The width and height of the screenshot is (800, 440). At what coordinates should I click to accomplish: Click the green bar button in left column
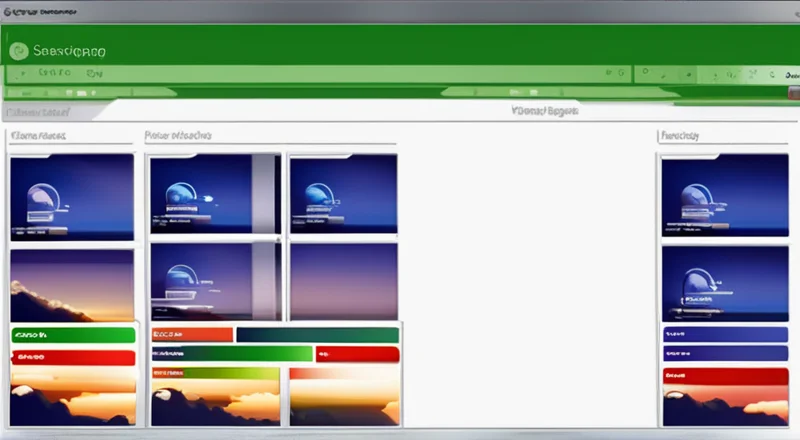pos(72,335)
